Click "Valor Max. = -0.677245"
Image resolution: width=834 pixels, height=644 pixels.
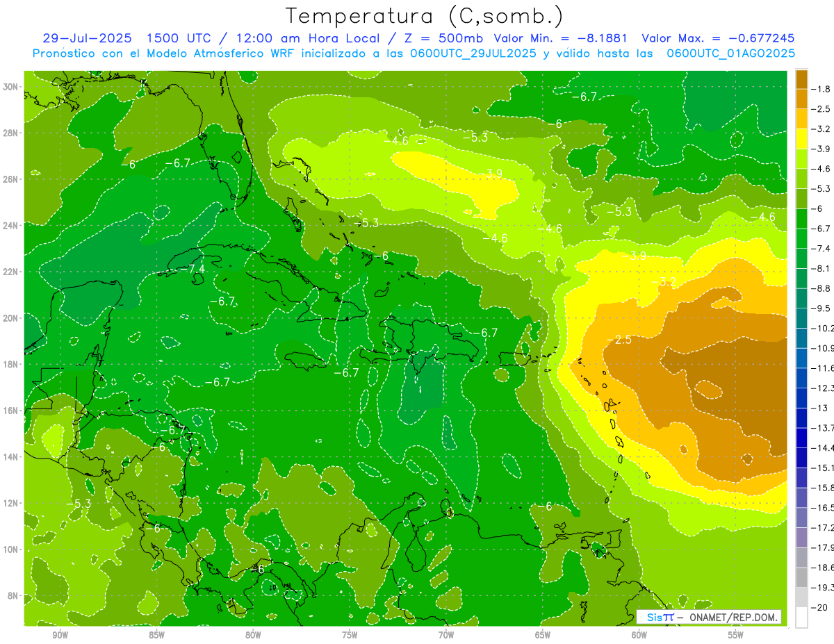pyautogui.click(x=718, y=38)
